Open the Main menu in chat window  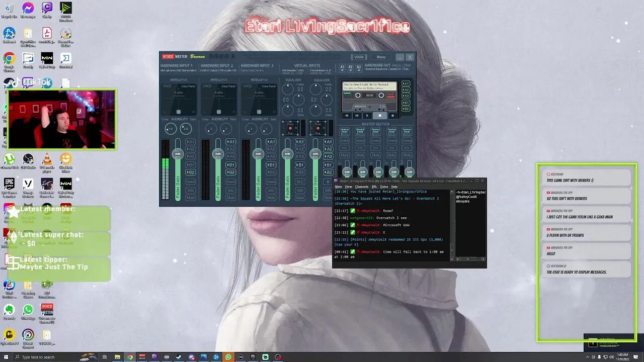tap(339, 187)
